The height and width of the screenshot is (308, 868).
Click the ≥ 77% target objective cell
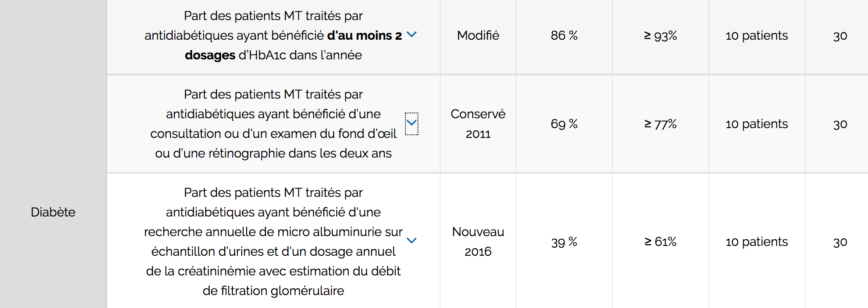pyautogui.click(x=661, y=124)
